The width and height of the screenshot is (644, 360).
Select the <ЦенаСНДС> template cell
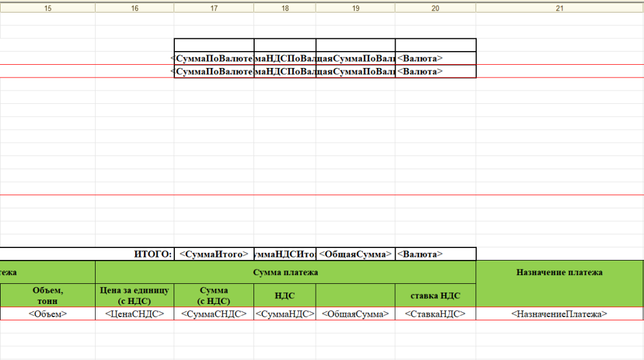pyautogui.click(x=135, y=313)
